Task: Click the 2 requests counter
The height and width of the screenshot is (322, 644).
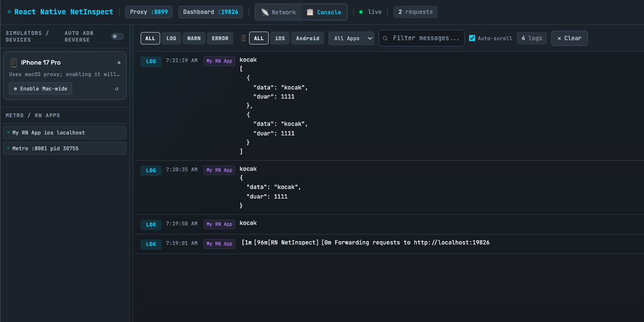Action: (x=415, y=12)
